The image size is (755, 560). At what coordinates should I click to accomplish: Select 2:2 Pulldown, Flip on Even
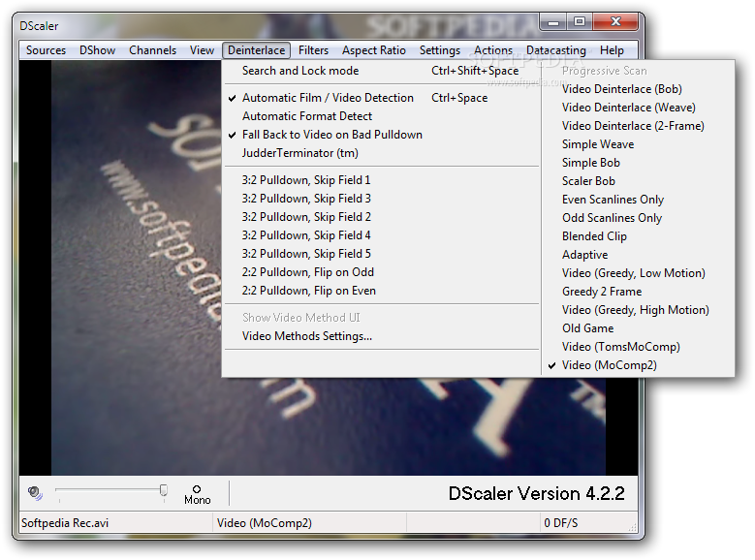coord(381,291)
